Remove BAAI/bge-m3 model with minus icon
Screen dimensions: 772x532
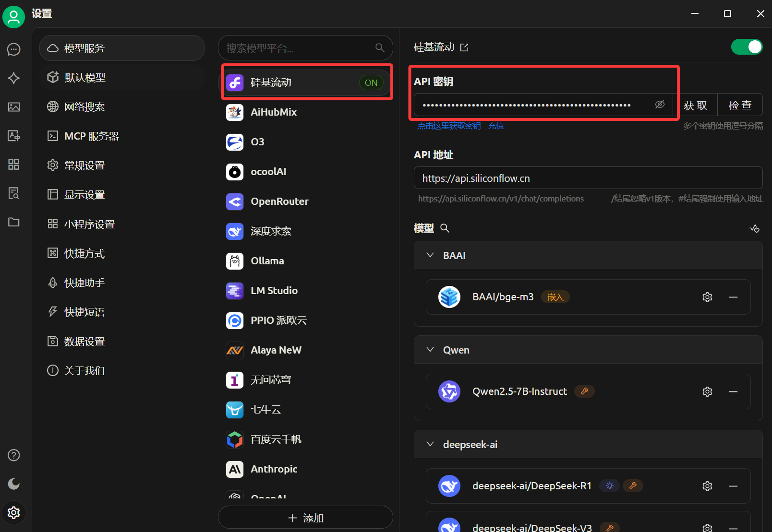point(733,297)
